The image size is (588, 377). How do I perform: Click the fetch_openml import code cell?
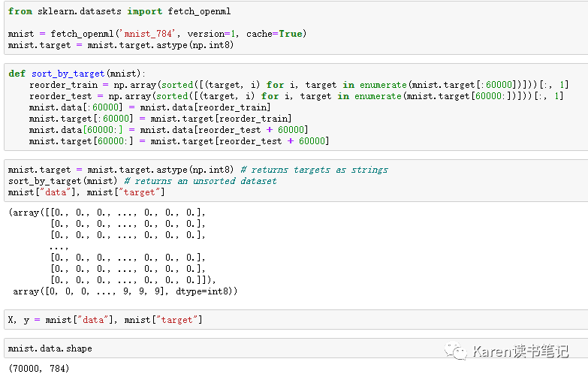pos(296,28)
